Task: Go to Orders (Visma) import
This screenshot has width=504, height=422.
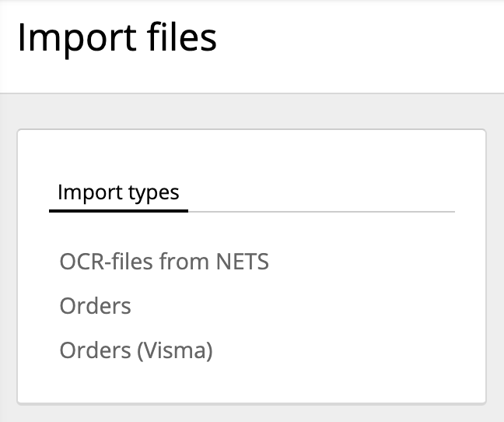Action: tap(136, 351)
